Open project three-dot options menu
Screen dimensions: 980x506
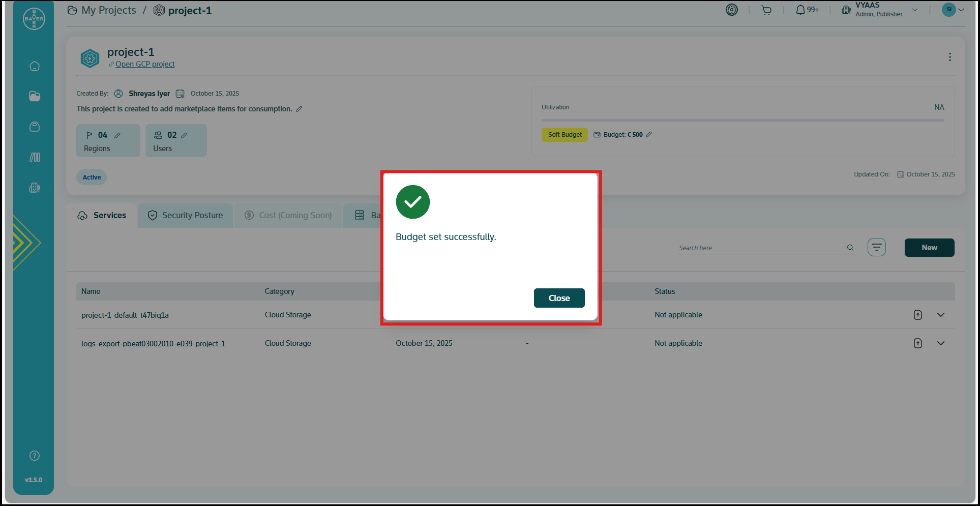[x=949, y=57]
